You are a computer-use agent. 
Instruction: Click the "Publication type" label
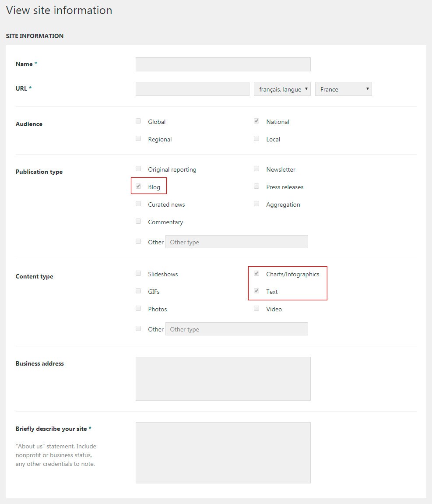click(x=39, y=172)
